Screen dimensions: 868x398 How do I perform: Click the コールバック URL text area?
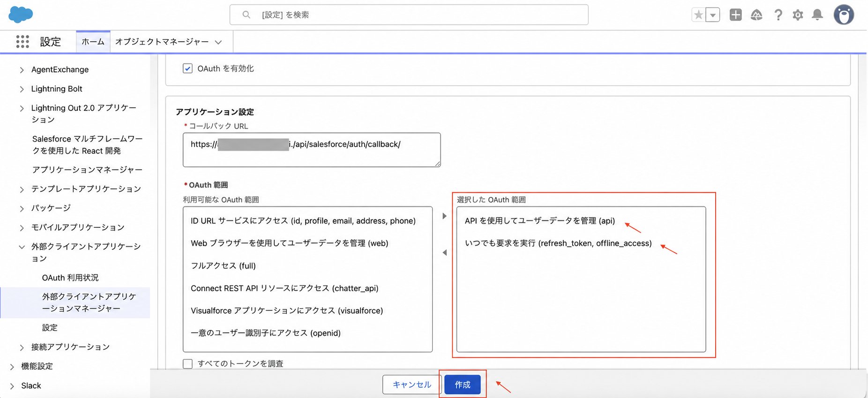click(x=312, y=150)
